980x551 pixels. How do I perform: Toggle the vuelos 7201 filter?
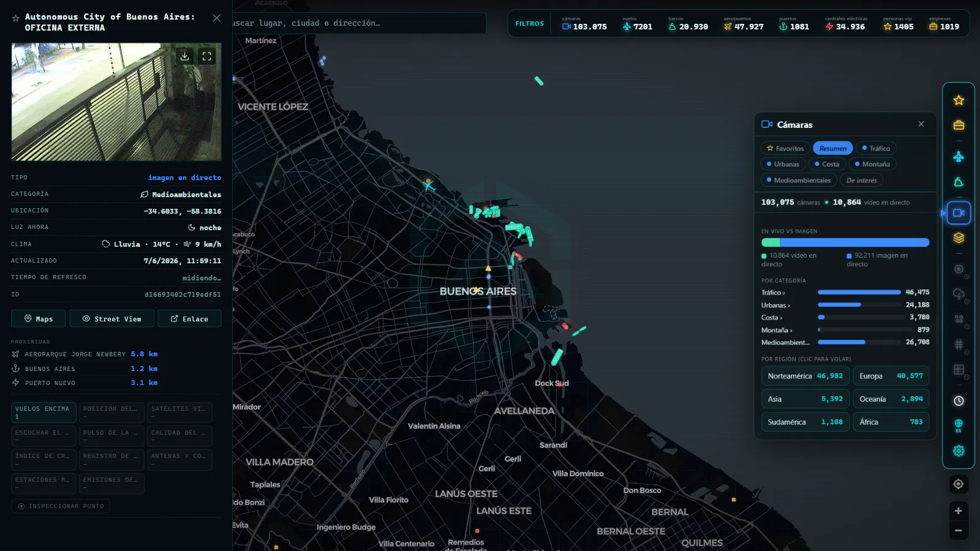point(638,23)
